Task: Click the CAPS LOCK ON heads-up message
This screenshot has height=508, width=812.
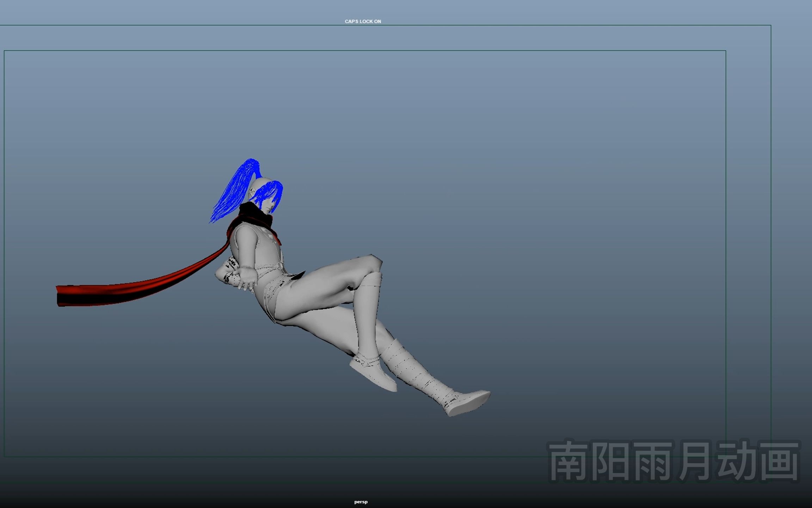Action: (x=363, y=22)
